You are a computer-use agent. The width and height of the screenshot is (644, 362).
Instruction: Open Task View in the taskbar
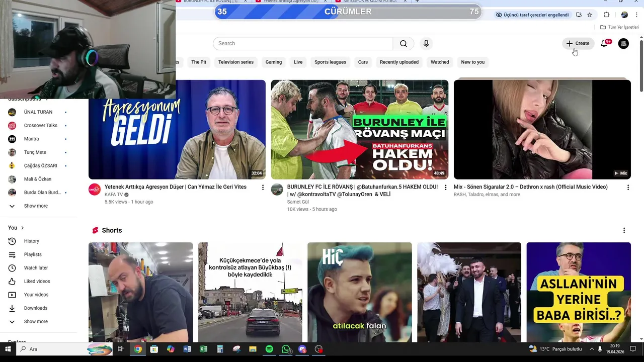[x=121, y=349]
